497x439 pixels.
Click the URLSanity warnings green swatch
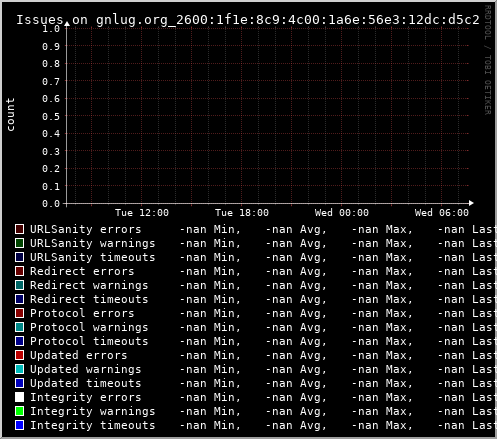[x=19, y=243]
